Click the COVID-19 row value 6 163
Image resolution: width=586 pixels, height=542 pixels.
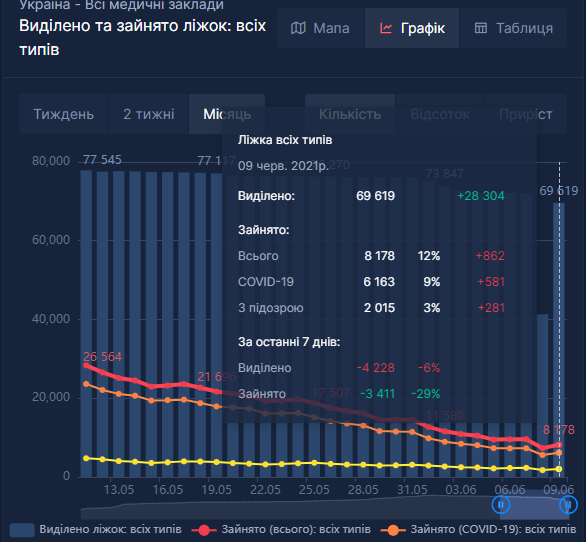point(379,282)
